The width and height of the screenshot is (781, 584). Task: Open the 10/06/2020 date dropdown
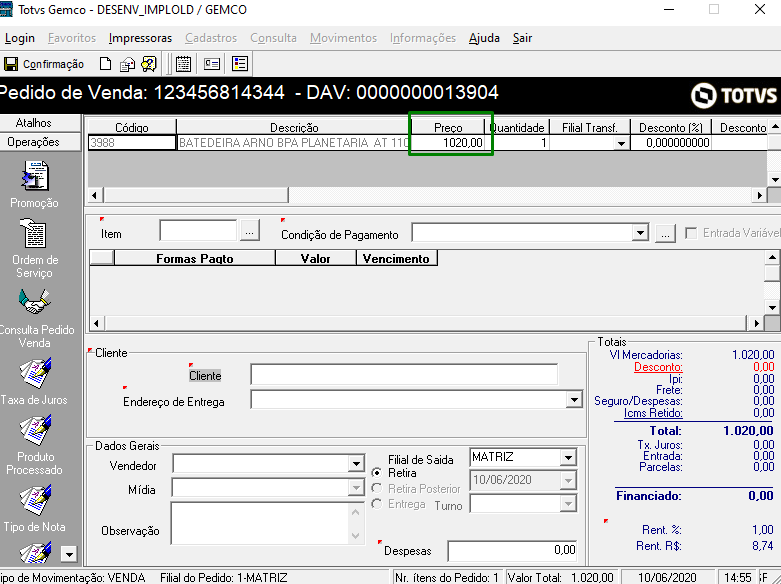[568, 481]
